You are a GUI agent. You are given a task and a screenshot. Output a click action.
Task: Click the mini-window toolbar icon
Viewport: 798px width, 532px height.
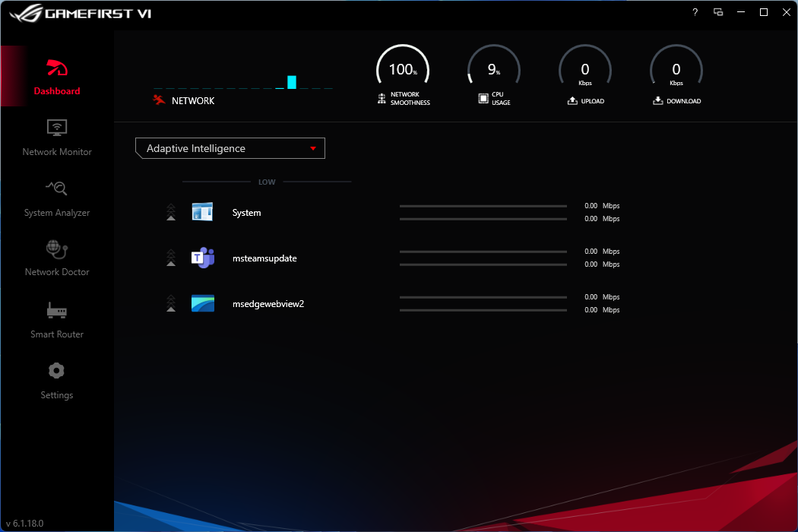pos(718,12)
